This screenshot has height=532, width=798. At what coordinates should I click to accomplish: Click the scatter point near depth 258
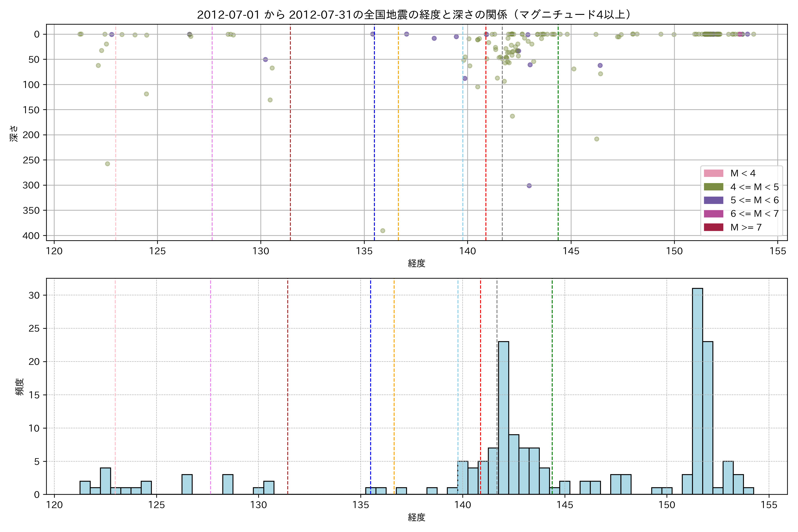click(107, 164)
